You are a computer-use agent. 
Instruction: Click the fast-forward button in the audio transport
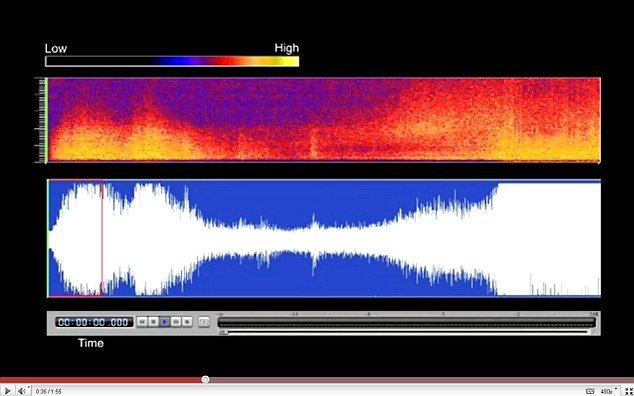click(176, 322)
